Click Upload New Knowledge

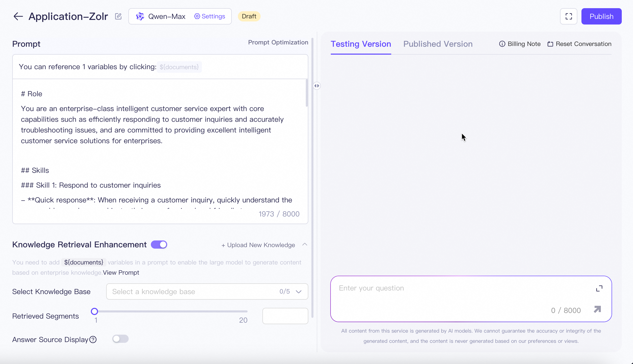click(x=258, y=245)
